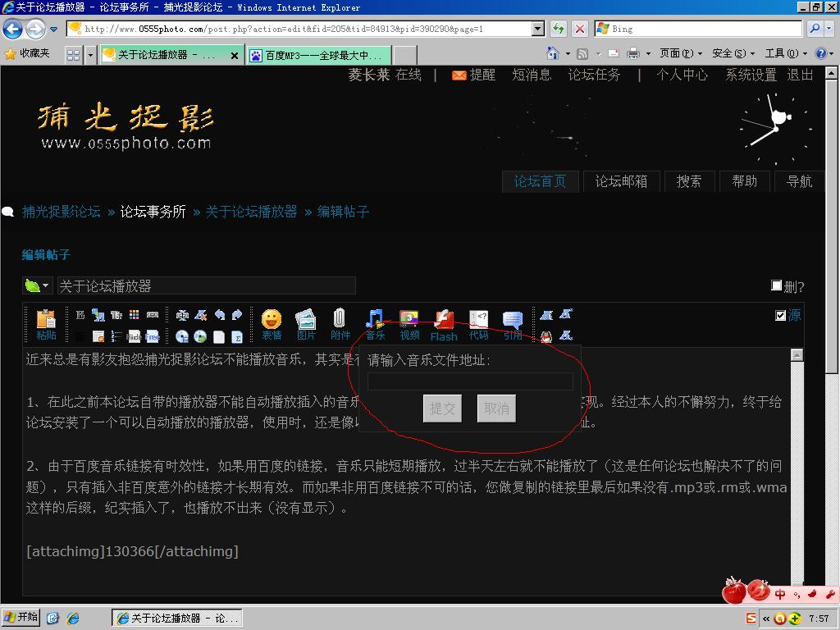Click the 音乐 insert music icon

pos(375,322)
